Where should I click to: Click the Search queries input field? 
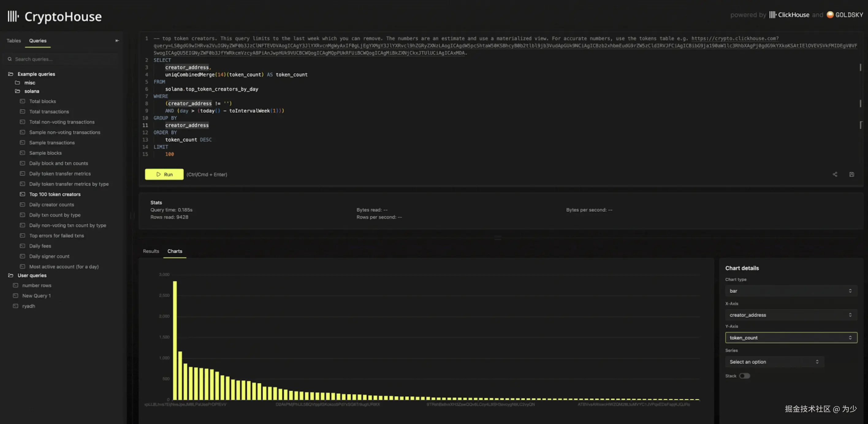64,59
